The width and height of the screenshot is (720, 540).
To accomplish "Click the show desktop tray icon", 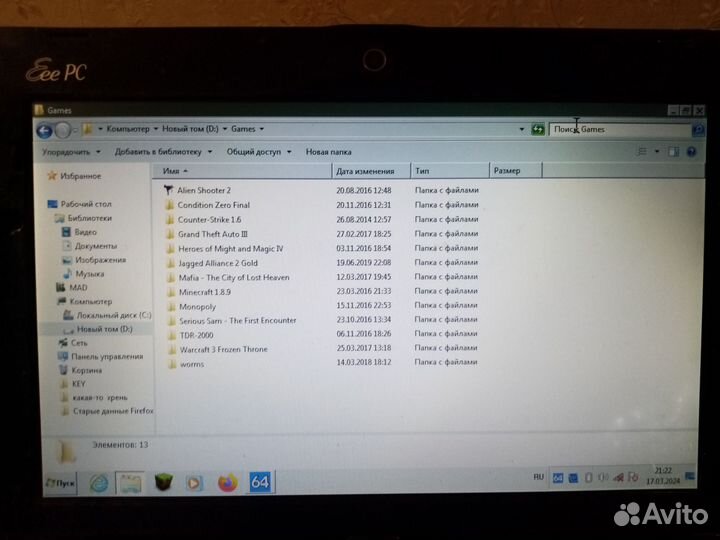I will pos(690,477).
